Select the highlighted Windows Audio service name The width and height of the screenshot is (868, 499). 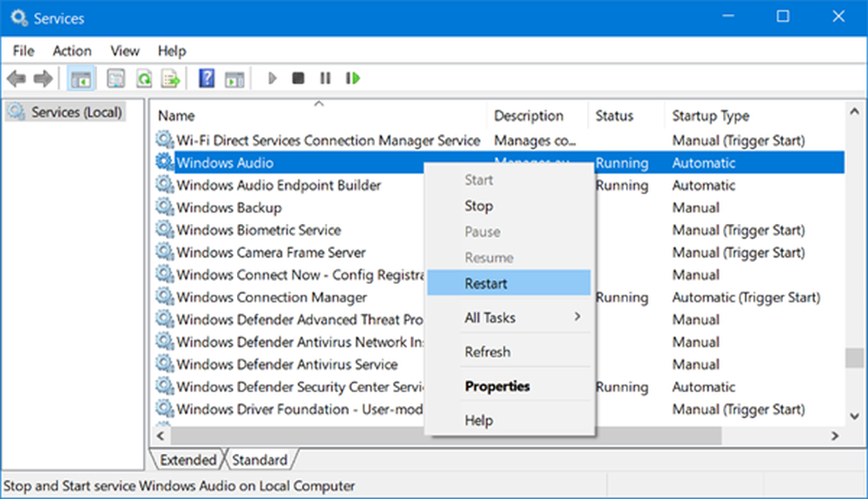(225, 162)
